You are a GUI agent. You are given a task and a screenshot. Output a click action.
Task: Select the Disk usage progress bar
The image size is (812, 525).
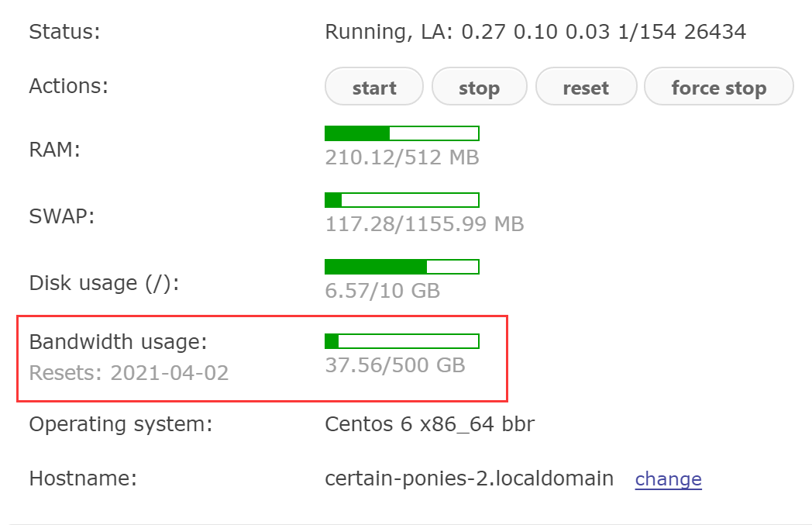pyautogui.click(x=401, y=267)
